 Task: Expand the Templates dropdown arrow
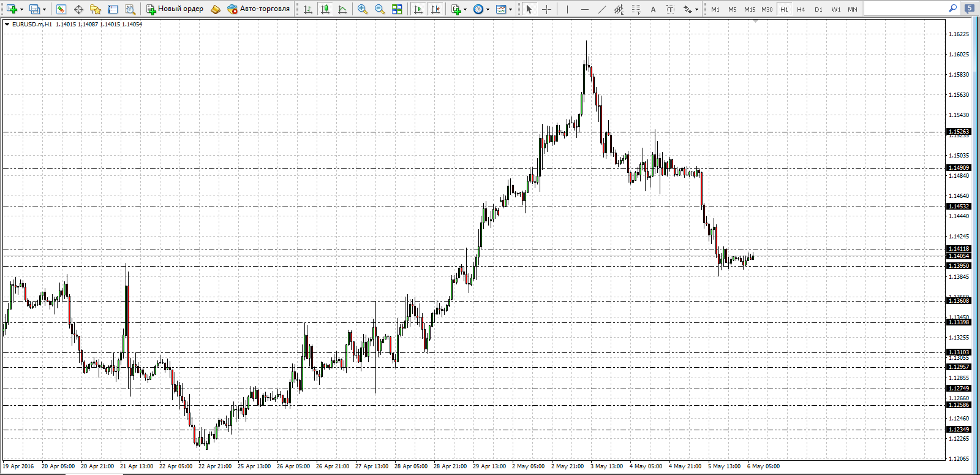coord(511,9)
